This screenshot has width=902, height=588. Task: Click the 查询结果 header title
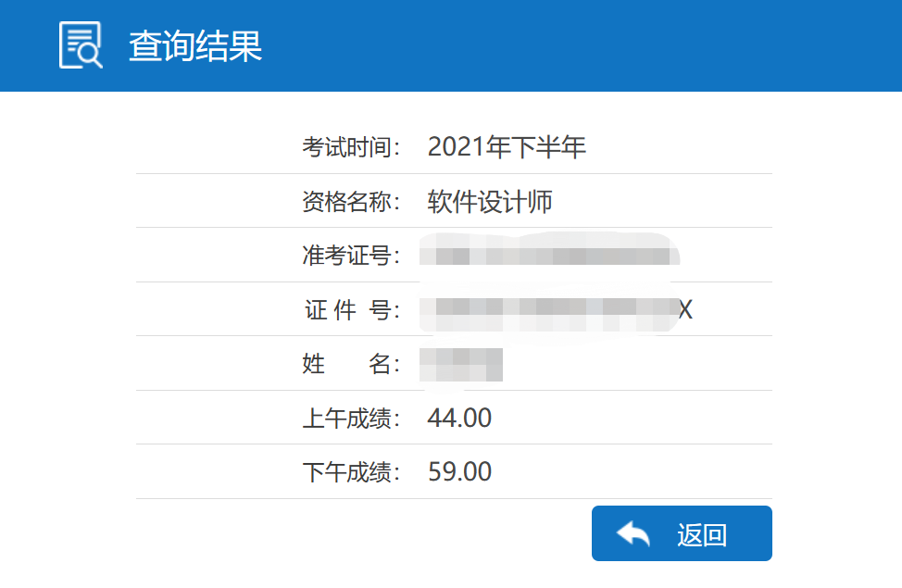195,46
